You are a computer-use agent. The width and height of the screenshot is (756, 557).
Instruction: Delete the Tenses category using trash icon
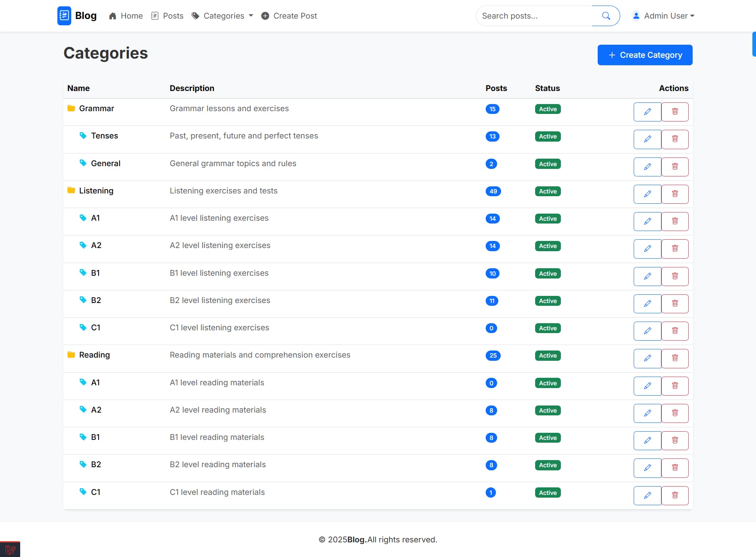[675, 139]
